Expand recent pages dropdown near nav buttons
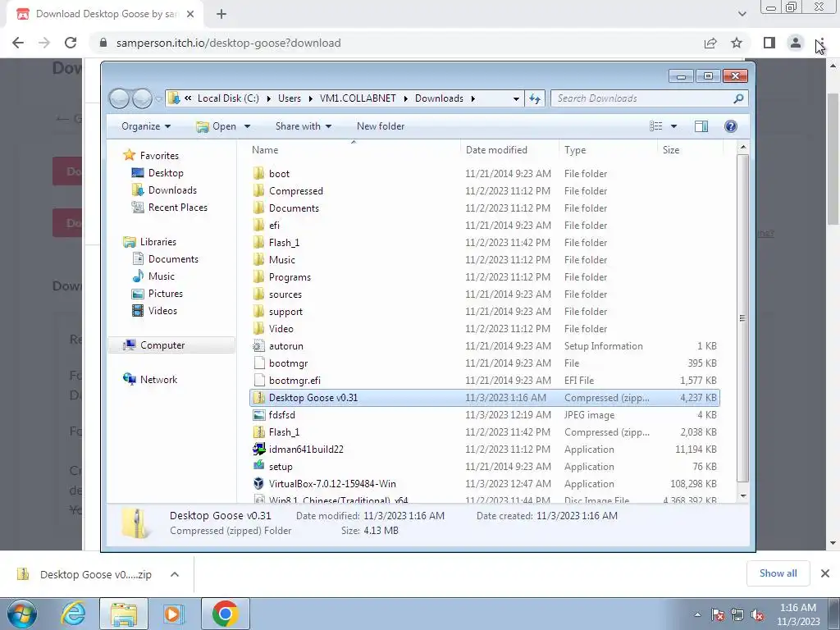 tap(158, 98)
